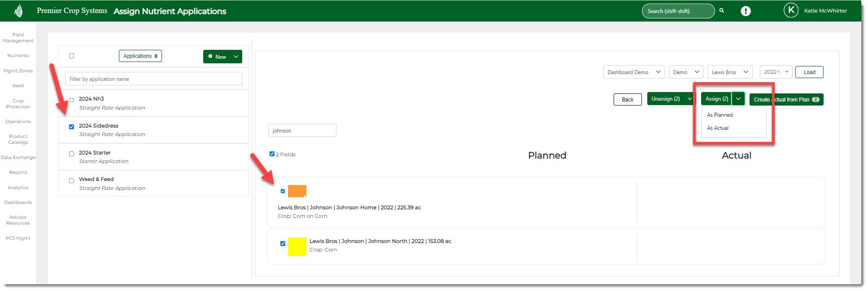The image size is (868, 291).
Task: Clear the 2022 year selection x
Action: 779,72
